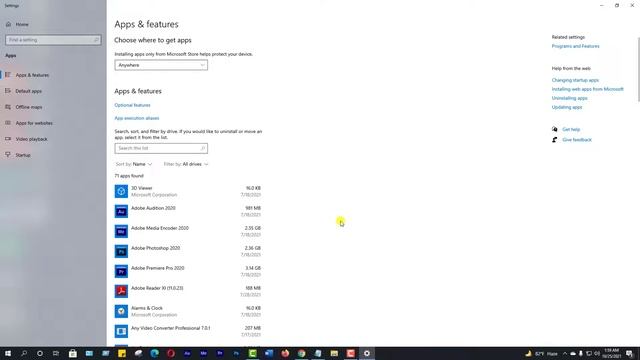Go to Apps & features in sidebar
The image size is (640, 360).
pos(32,75)
